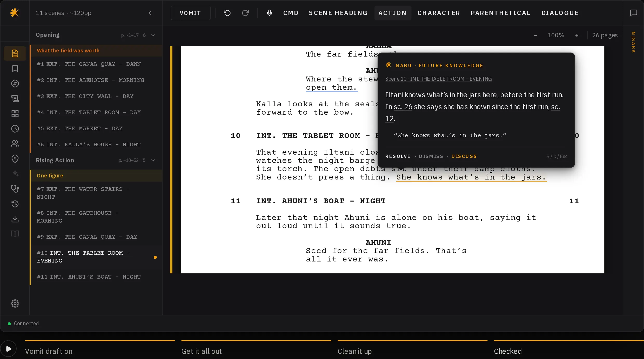Follow the sc. 26 link in popup
644x359 pixels.
point(403,107)
